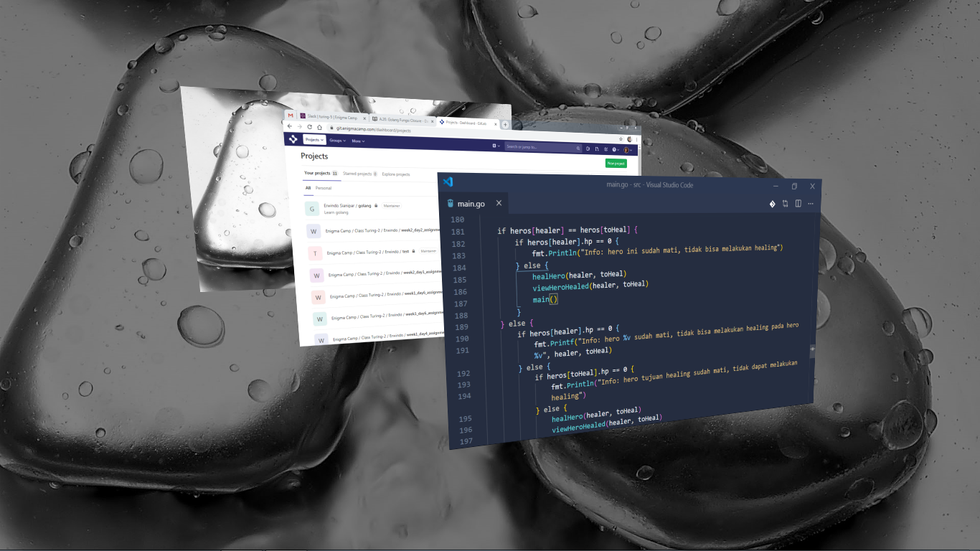980x551 pixels.
Task: Click the Chrome home button
Action: 319,127
